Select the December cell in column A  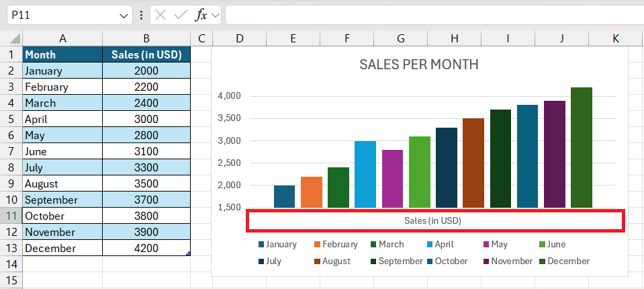click(x=62, y=248)
